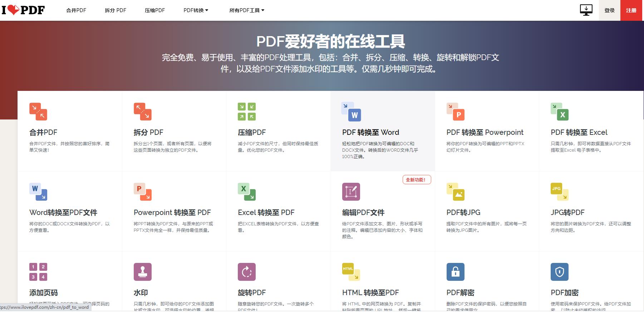Click the PDF to Excel icon
644x313 pixels.
point(560,112)
